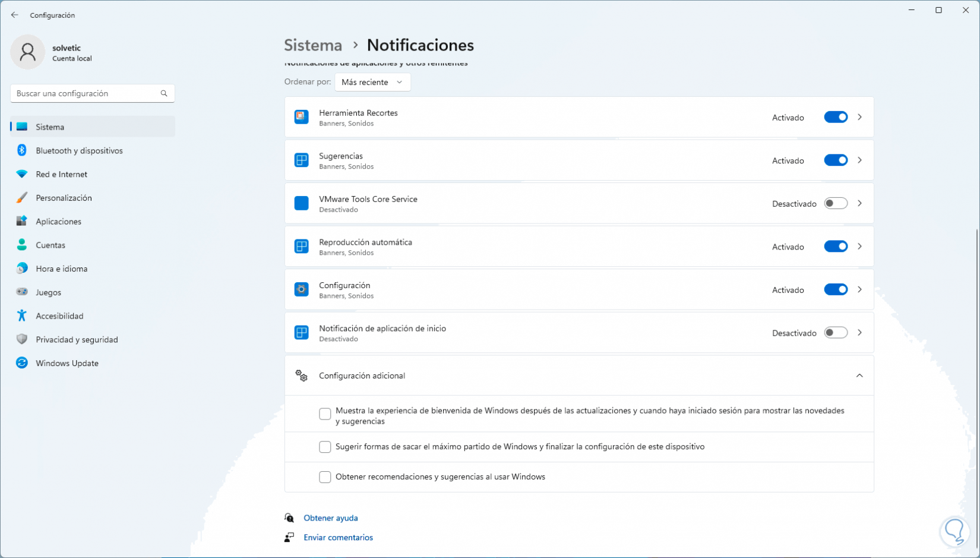Click the Privacidad y seguridad shield icon
The height and width of the screenshot is (558, 980).
point(22,339)
